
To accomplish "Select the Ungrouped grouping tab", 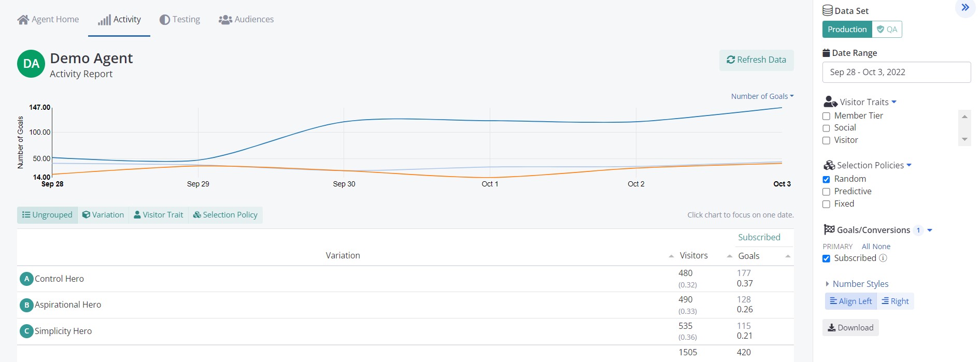I will [x=47, y=215].
